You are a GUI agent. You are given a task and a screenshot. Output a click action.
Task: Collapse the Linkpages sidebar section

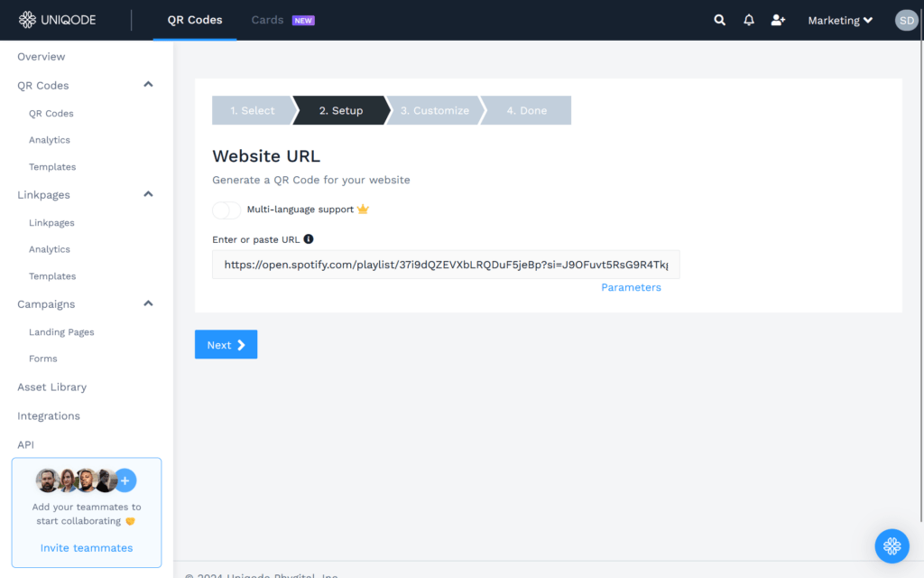[x=148, y=194]
